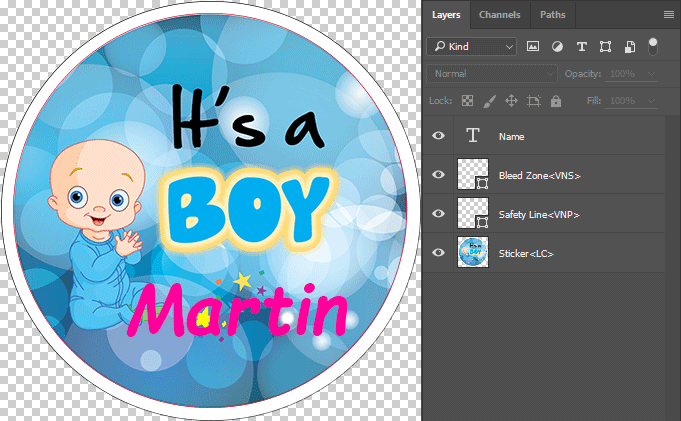Click the Name layer's T thumbnail

(x=473, y=136)
